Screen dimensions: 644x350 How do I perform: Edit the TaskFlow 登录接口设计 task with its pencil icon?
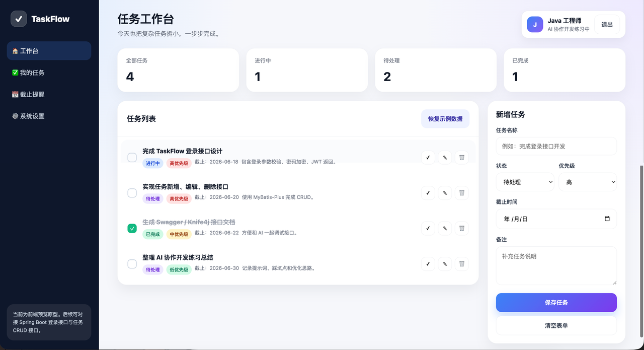click(445, 158)
